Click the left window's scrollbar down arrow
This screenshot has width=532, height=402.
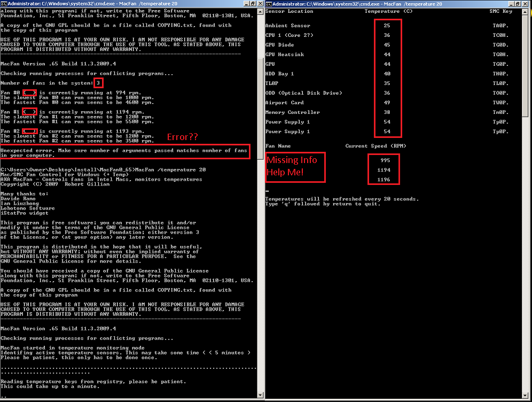260,395
